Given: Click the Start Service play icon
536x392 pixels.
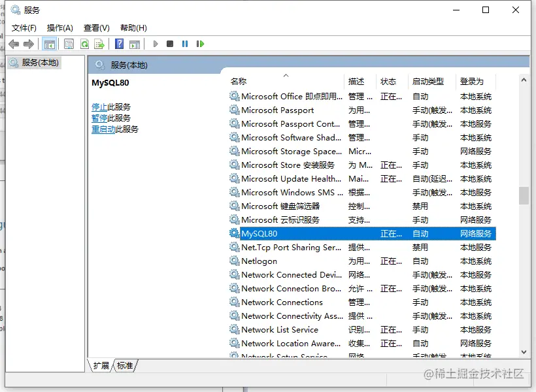Looking at the screenshot, I should pos(156,44).
